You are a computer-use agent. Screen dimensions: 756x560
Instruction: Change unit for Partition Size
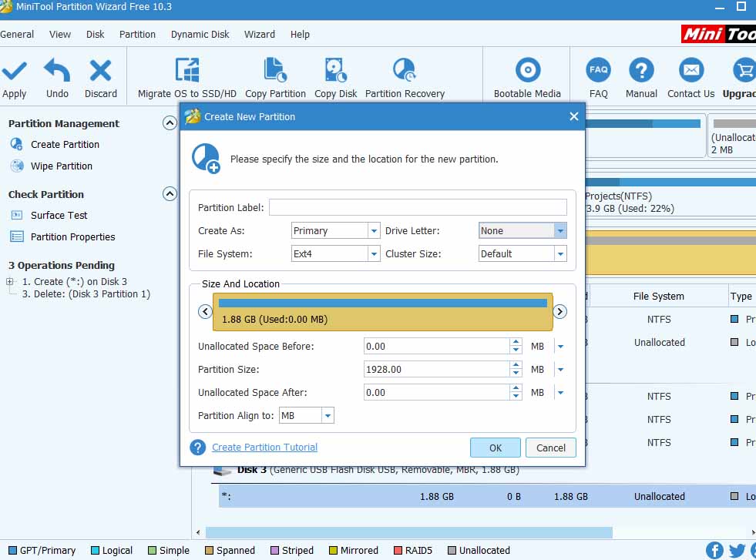560,370
